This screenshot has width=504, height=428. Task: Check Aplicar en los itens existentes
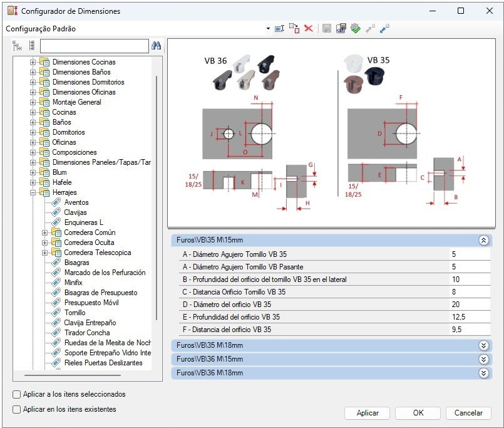coord(17,410)
